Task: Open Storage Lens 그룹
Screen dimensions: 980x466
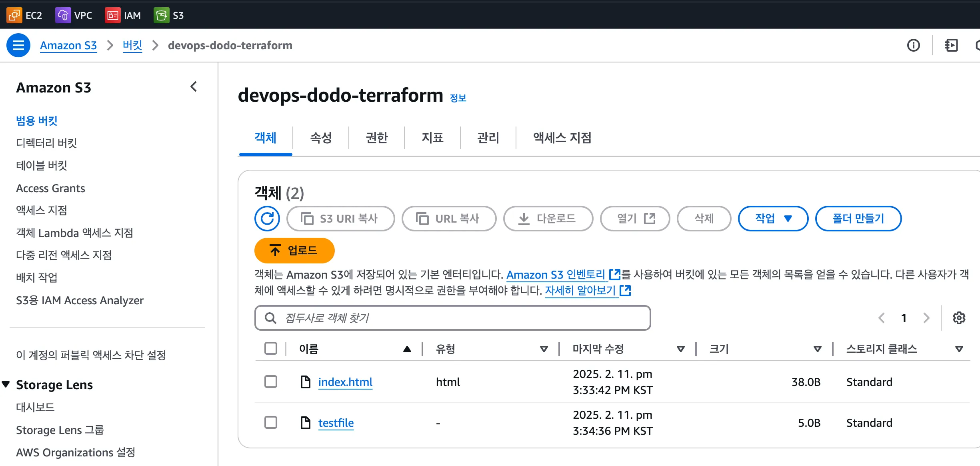Action: click(60, 430)
